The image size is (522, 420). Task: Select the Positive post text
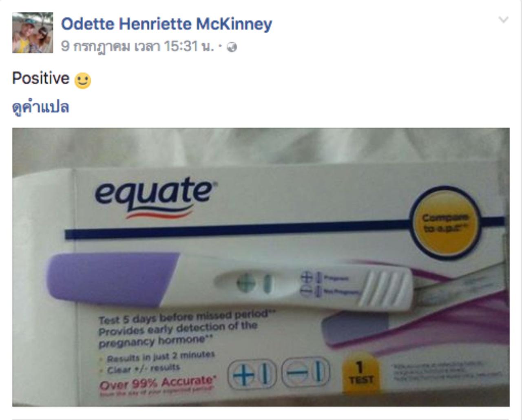[41, 78]
